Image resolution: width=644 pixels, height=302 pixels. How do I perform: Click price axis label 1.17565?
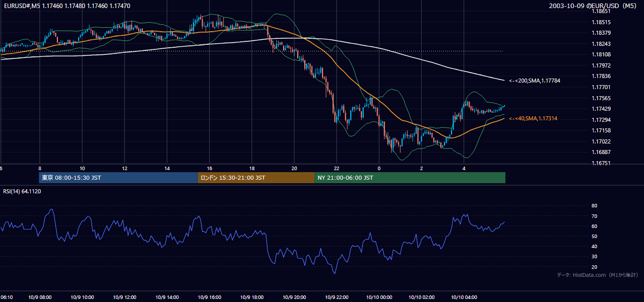[x=602, y=98]
